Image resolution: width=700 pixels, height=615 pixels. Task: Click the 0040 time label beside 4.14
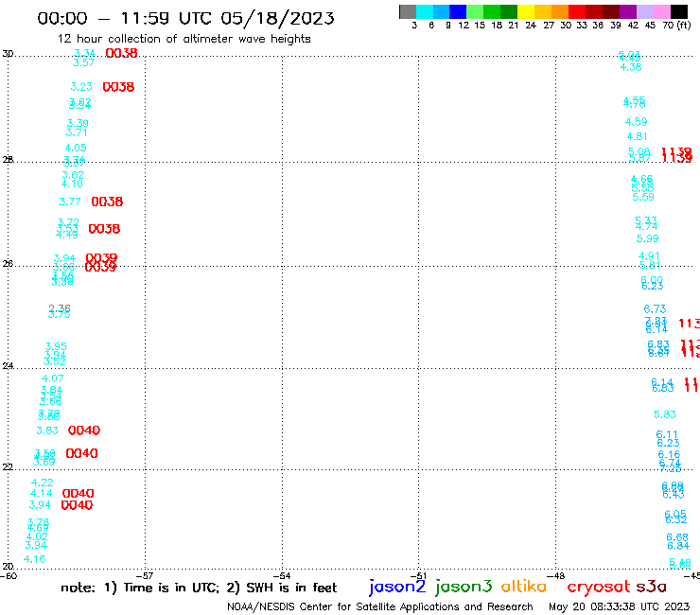point(78,494)
